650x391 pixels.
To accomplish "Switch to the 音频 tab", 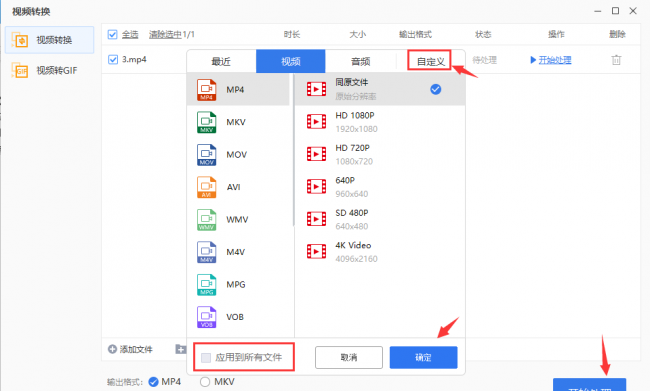I will 361,61.
